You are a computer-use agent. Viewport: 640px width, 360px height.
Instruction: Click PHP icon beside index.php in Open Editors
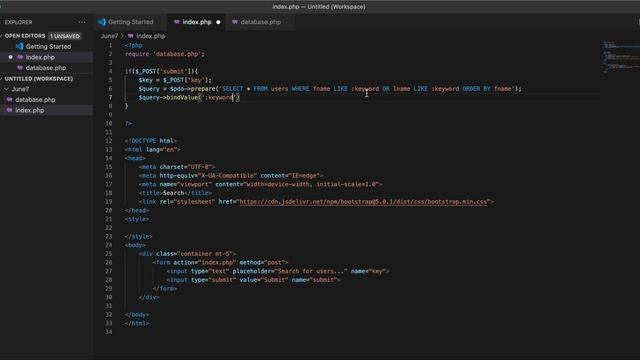click(20, 57)
